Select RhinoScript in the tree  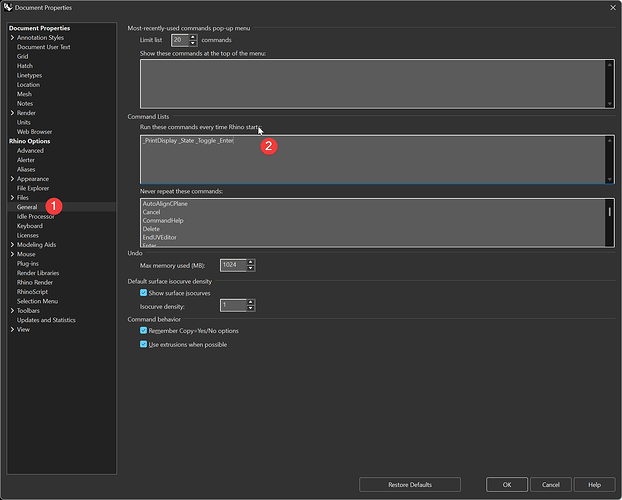pyautogui.click(x=32, y=292)
